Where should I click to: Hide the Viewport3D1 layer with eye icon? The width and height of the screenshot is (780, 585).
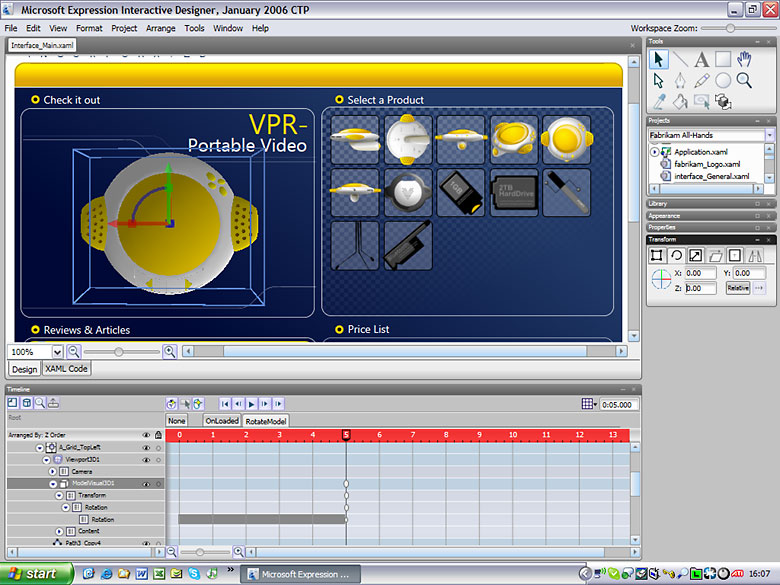coord(146,459)
